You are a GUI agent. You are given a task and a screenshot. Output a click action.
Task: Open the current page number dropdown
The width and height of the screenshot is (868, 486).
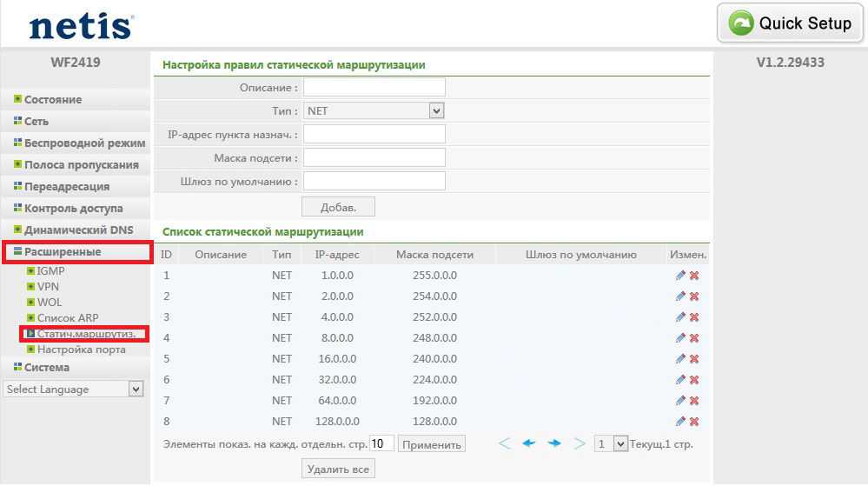pyautogui.click(x=611, y=443)
